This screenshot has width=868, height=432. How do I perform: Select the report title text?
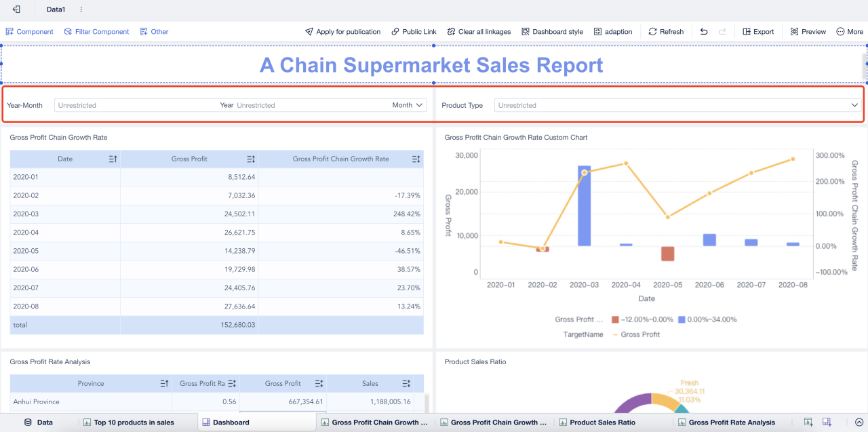point(431,65)
